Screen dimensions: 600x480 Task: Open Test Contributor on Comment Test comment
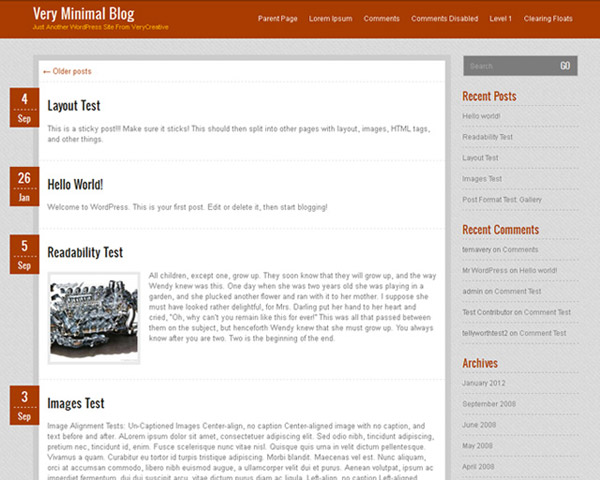coord(517,312)
